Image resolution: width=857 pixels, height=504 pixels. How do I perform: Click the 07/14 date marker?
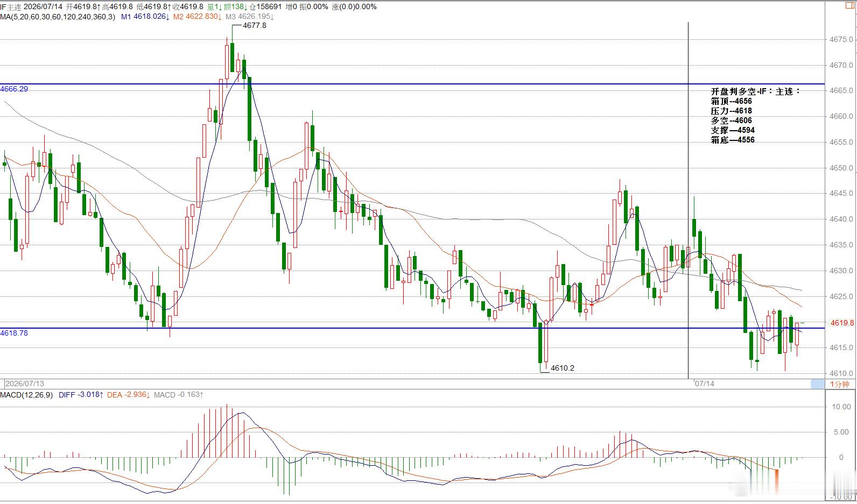coord(705,384)
